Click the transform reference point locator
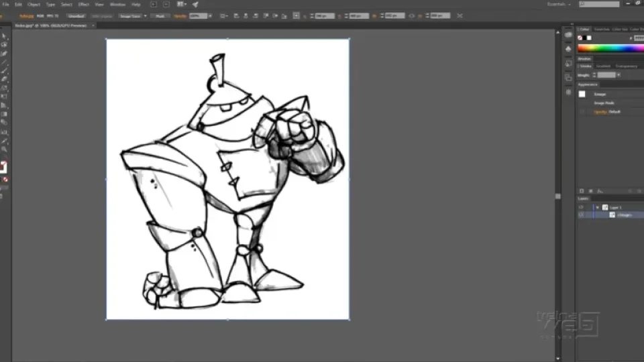The height and width of the screenshot is (362, 644). point(296,16)
